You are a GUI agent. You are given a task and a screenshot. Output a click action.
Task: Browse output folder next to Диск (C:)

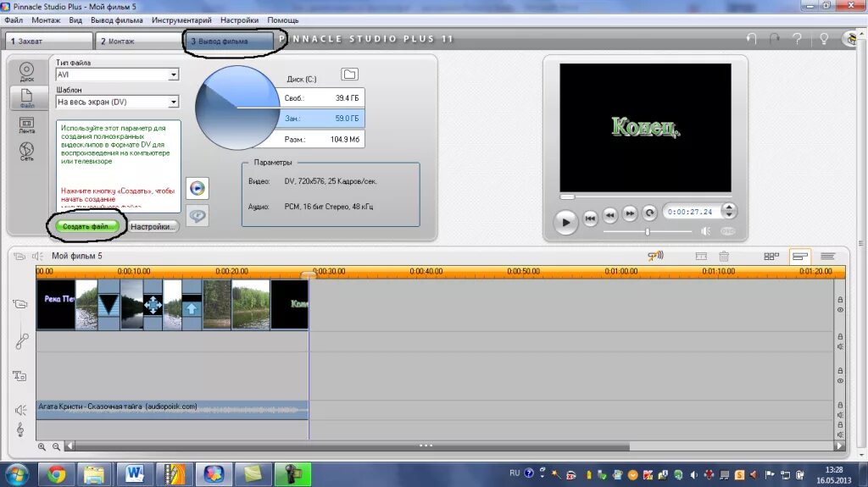pos(349,75)
